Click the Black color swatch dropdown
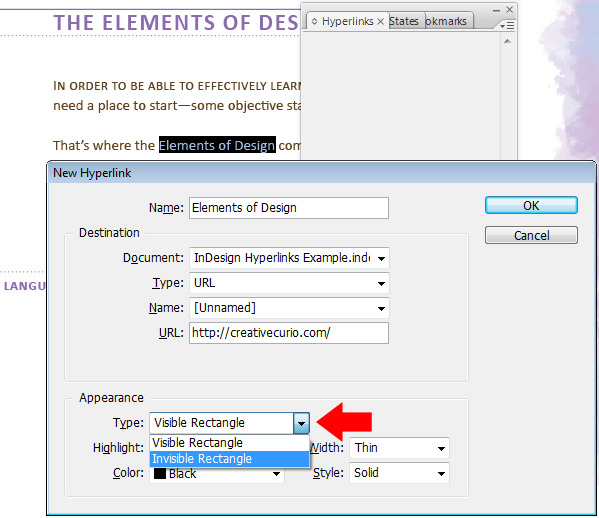 tap(217, 474)
